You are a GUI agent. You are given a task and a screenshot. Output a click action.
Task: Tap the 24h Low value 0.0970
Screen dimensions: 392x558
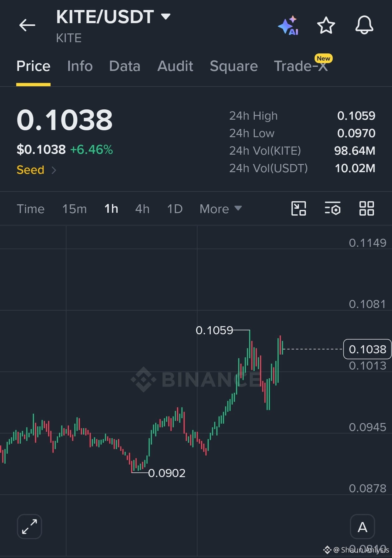[356, 133]
